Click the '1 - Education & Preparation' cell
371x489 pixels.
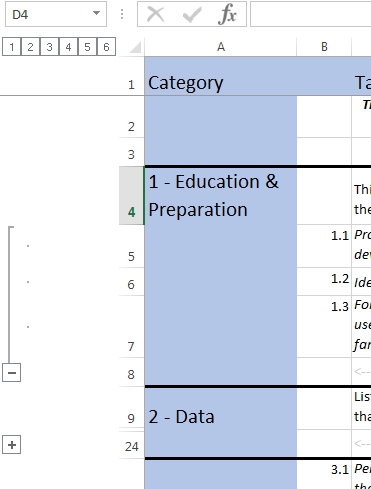221,195
